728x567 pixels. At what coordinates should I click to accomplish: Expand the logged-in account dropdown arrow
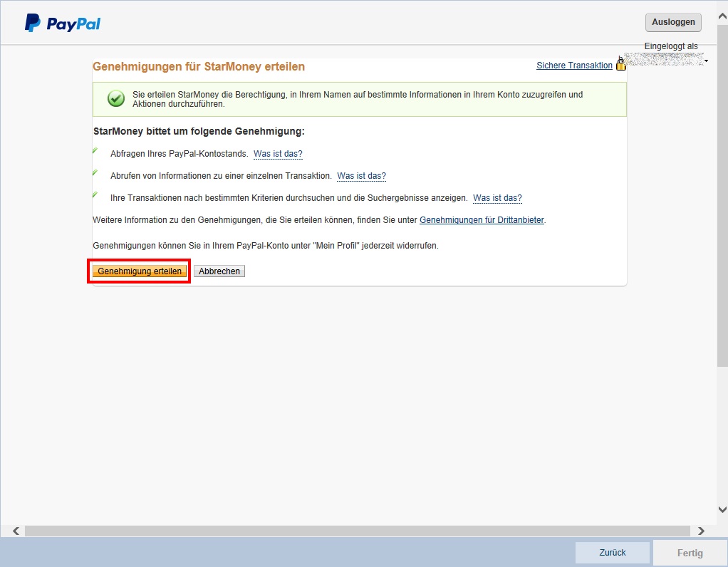(706, 61)
